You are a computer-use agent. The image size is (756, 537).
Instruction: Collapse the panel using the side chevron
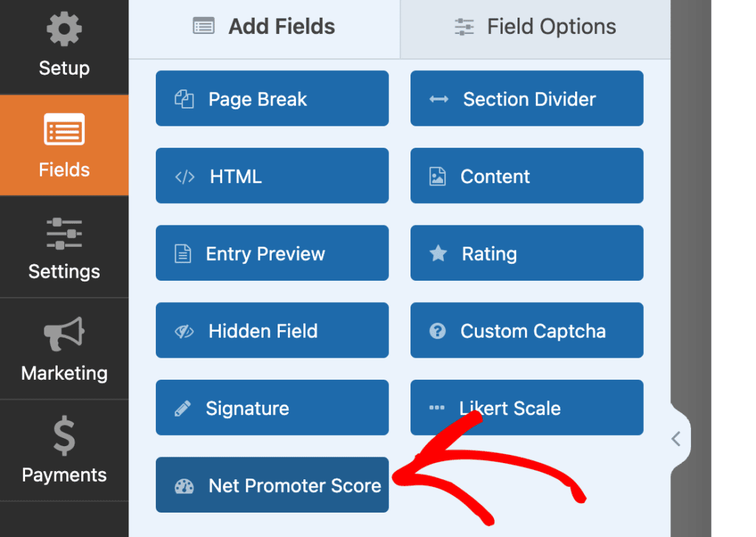(x=676, y=438)
